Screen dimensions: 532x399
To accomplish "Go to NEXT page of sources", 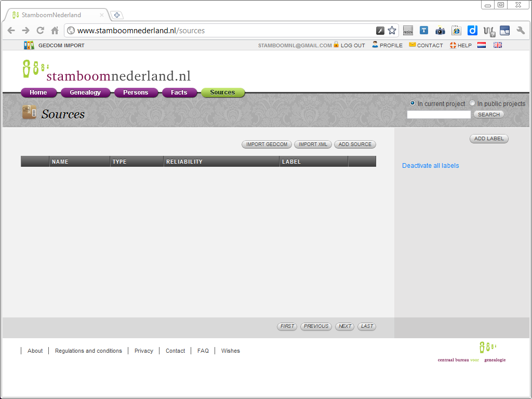I will 345,326.
